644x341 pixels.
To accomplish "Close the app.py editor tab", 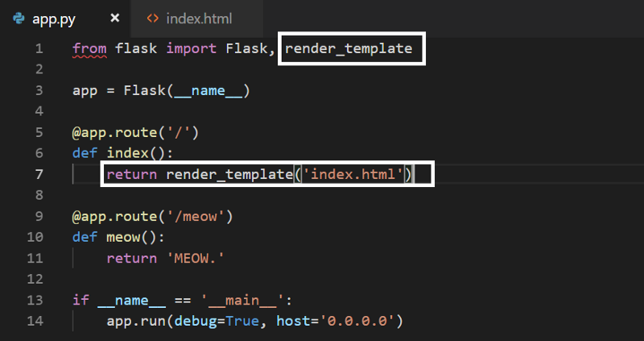I will coord(115,18).
